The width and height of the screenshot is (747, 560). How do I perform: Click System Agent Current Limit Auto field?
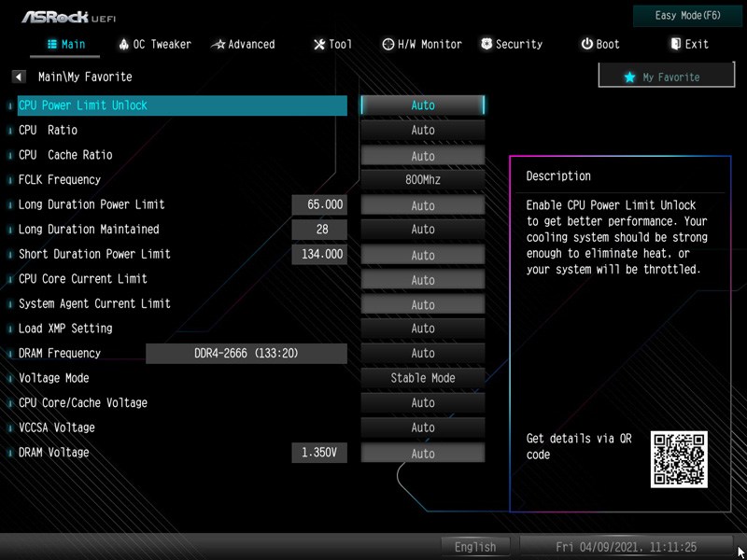coord(423,304)
